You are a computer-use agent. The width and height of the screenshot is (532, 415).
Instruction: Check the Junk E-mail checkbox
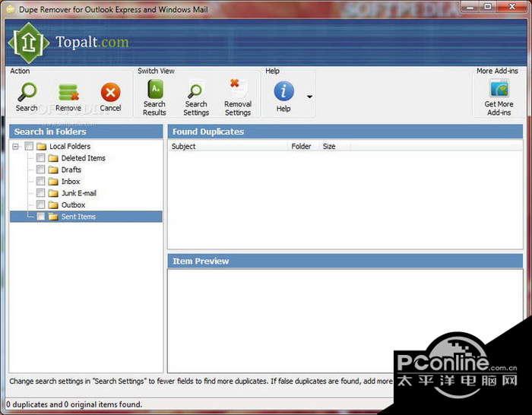click(40, 193)
